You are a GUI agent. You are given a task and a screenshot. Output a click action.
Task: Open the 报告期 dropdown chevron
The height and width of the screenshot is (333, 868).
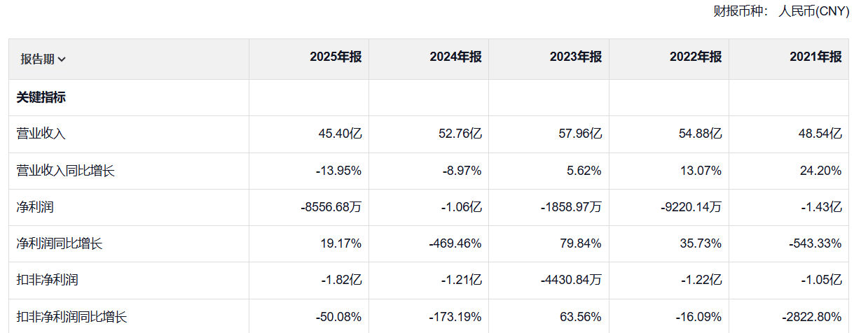coord(62,59)
